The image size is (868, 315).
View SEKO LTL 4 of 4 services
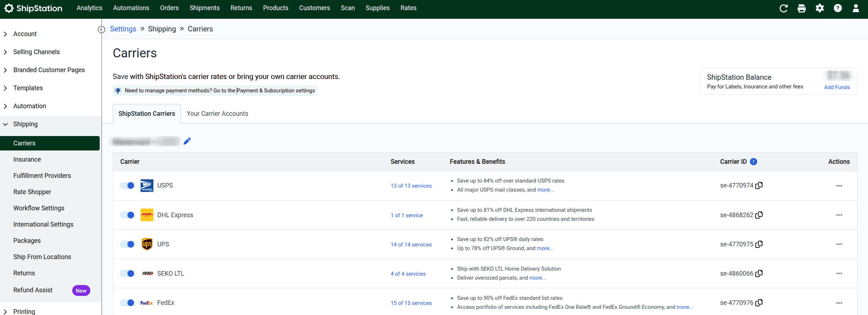click(408, 274)
